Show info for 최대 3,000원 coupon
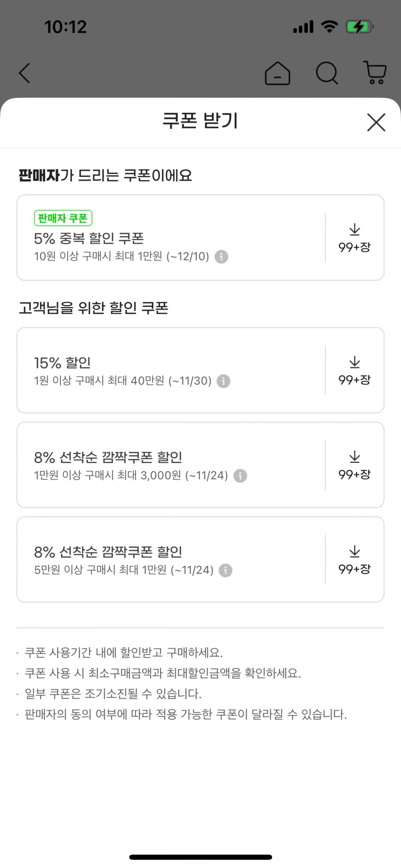 pyautogui.click(x=240, y=476)
